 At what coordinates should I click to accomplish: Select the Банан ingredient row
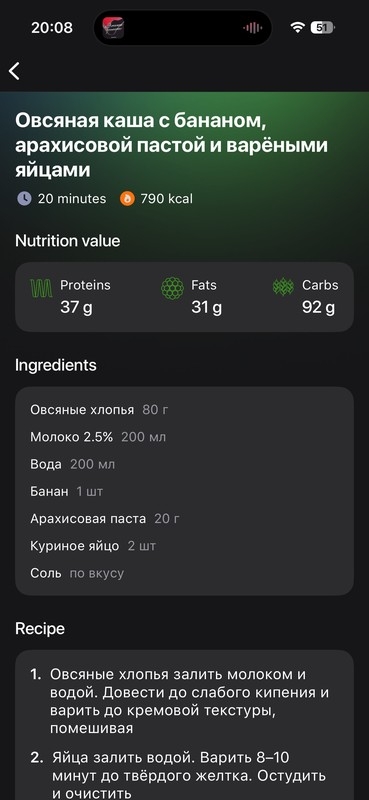[x=184, y=492]
